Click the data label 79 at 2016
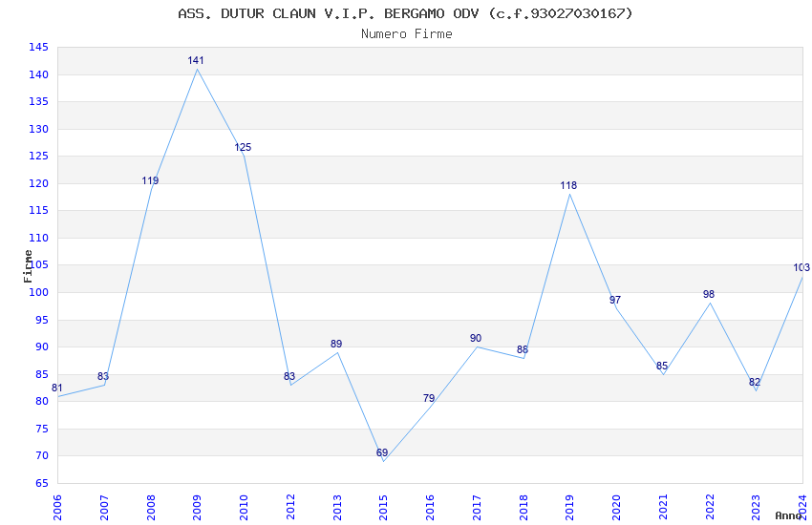The width and height of the screenshot is (812, 525). [429, 398]
